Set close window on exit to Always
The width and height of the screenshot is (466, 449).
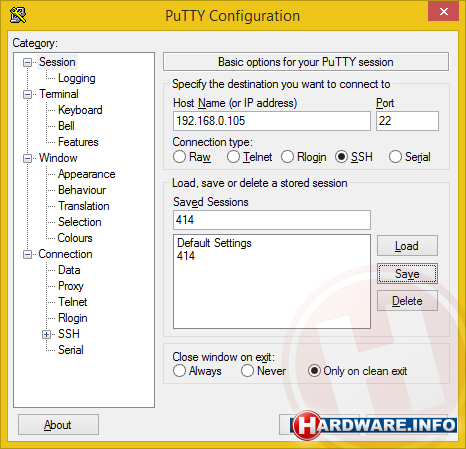tap(179, 371)
